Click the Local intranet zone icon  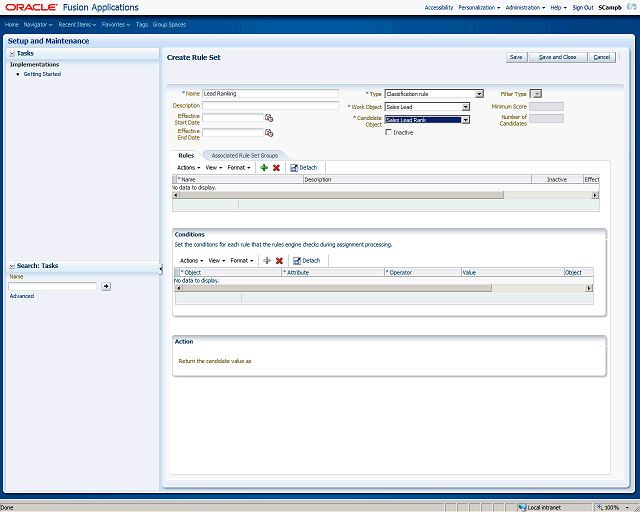pos(522,508)
